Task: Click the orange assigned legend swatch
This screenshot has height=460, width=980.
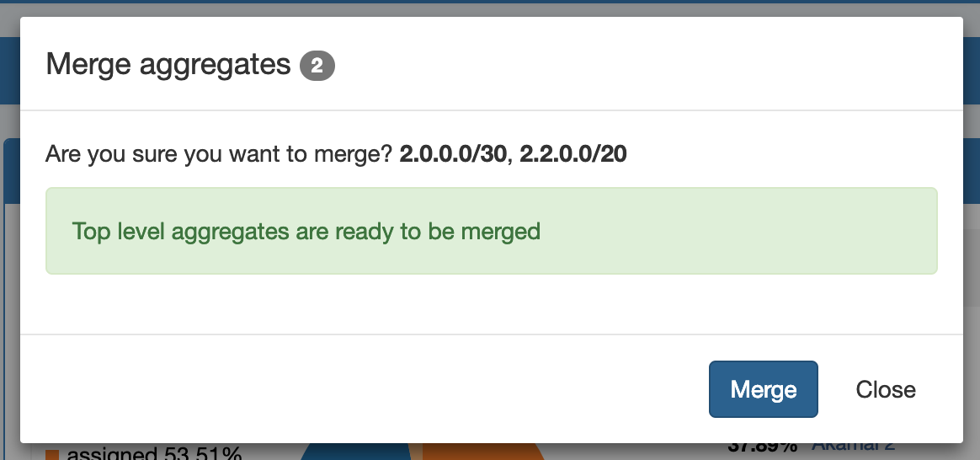Action: click(x=52, y=455)
